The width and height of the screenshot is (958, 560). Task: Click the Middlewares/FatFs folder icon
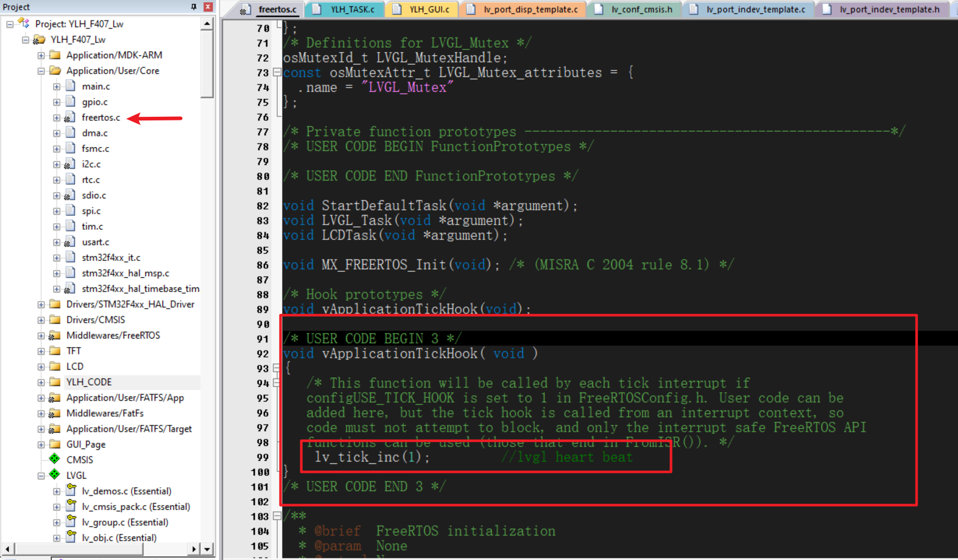point(55,413)
